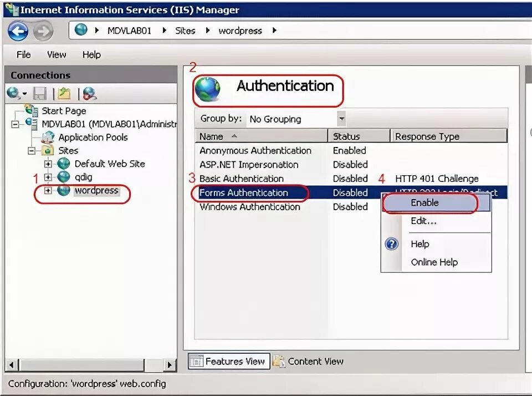Select Default Web Site label in tree

pyautogui.click(x=110, y=164)
